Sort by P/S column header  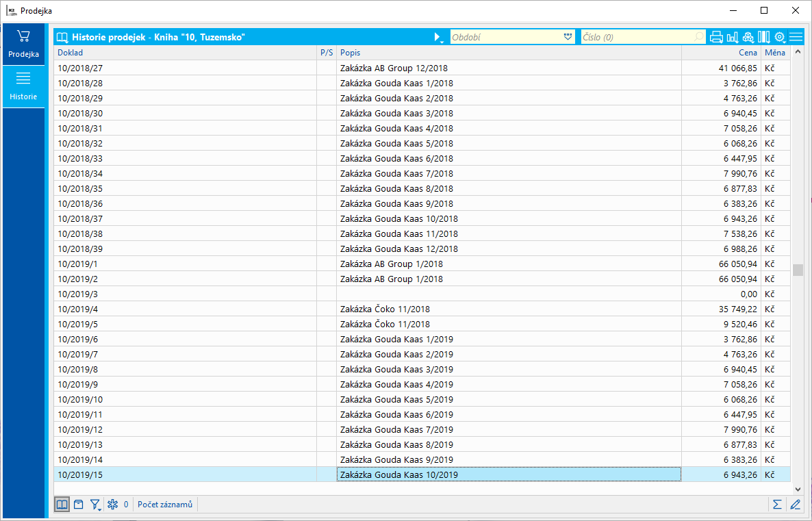pos(327,53)
